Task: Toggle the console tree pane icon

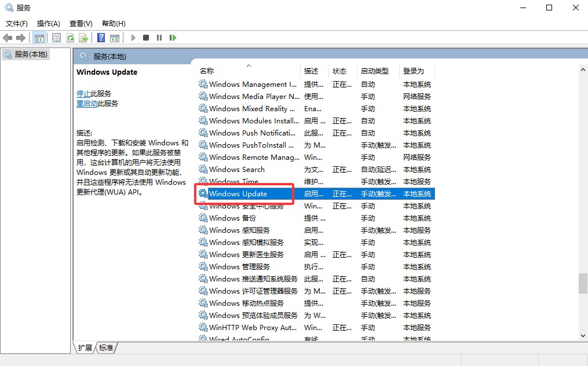Action: click(x=39, y=38)
